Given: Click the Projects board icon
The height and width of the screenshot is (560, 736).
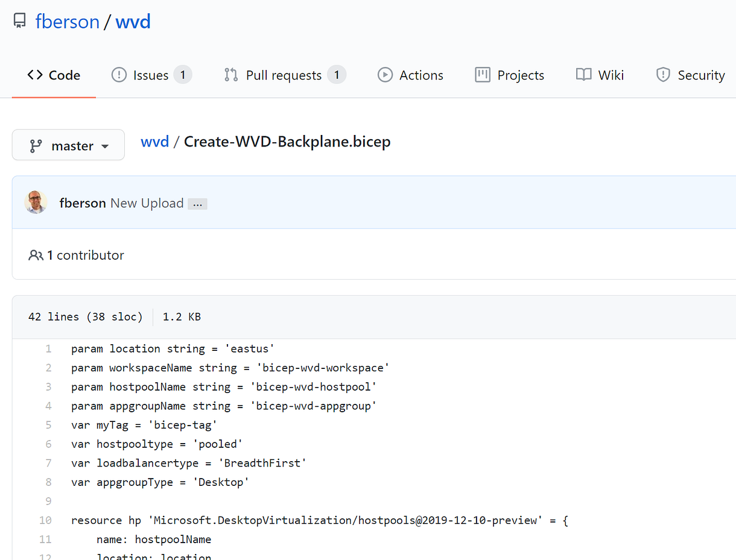Looking at the screenshot, I should click(482, 75).
